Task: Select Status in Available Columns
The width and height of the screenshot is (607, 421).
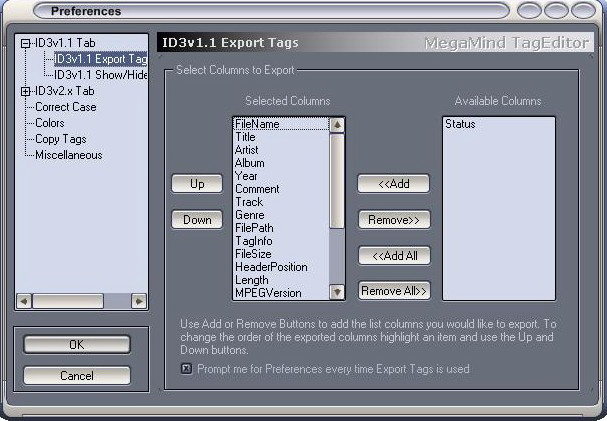Action: click(x=499, y=124)
